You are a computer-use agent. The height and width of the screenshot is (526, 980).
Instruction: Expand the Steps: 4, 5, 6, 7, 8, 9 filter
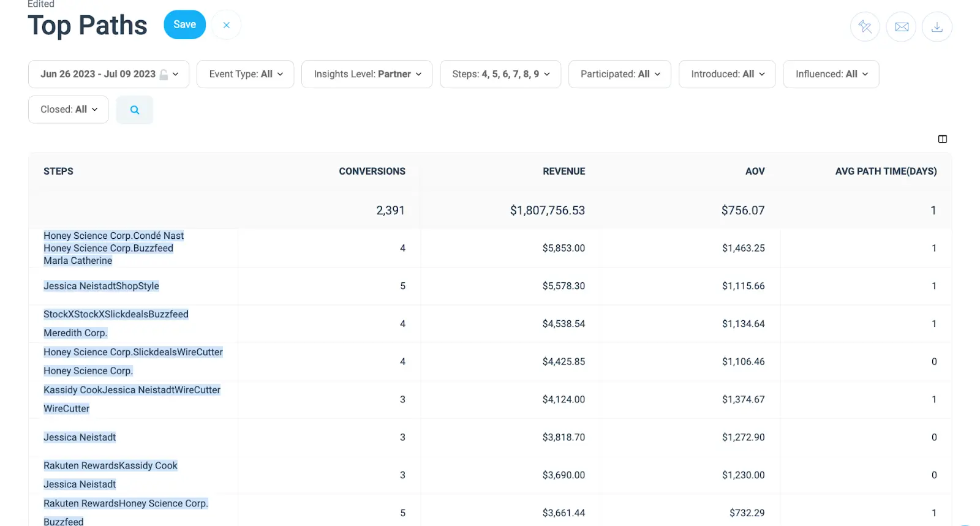tap(500, 74)
